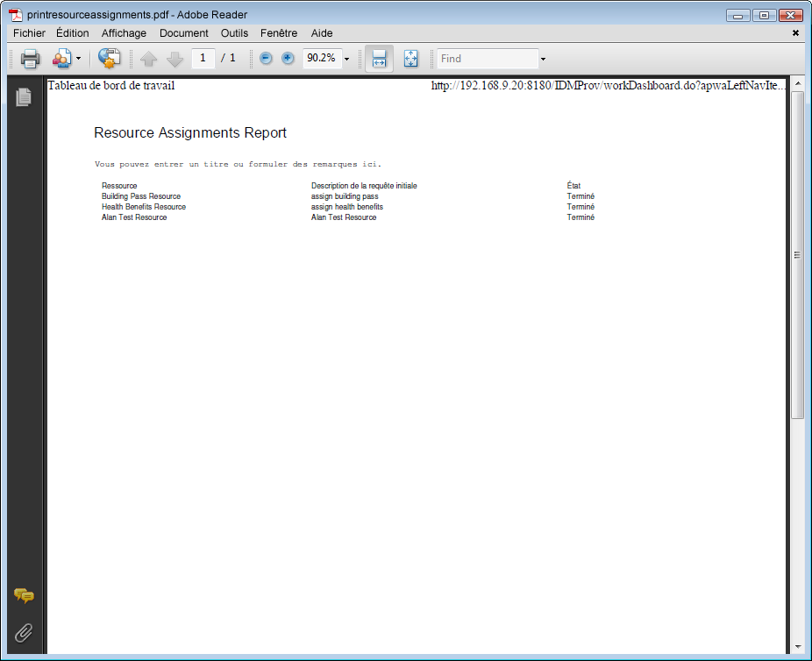812x661 pixels.
Task: Open the Attachments paperclip icon in sidebar
Action: click(24, 633)
